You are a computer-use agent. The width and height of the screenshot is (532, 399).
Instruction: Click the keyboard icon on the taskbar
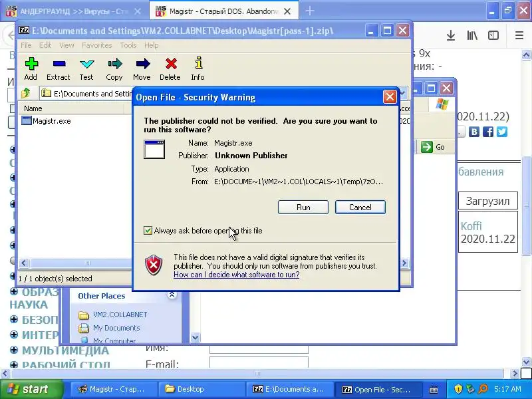tap(434, 389)
